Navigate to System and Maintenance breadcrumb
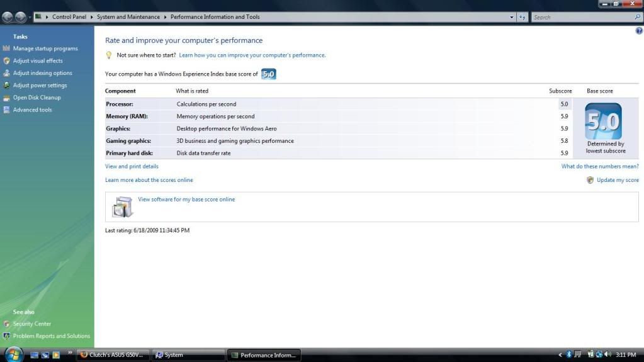Image resolution: width=644 pixels, height=362 pixels. click(x=128, y=17)
